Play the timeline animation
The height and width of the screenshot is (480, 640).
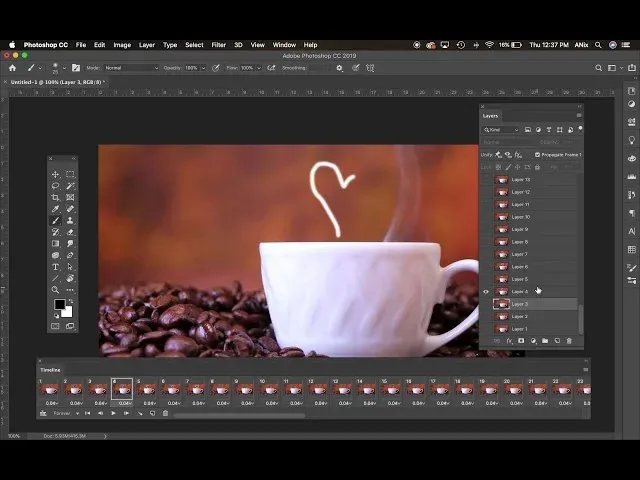[113, 413]
